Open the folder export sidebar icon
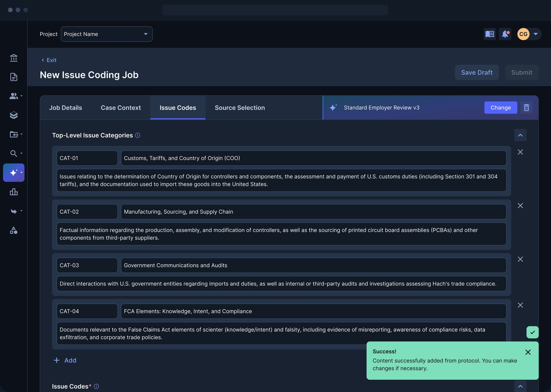551x392 pixels. click(x=14, y=134)
